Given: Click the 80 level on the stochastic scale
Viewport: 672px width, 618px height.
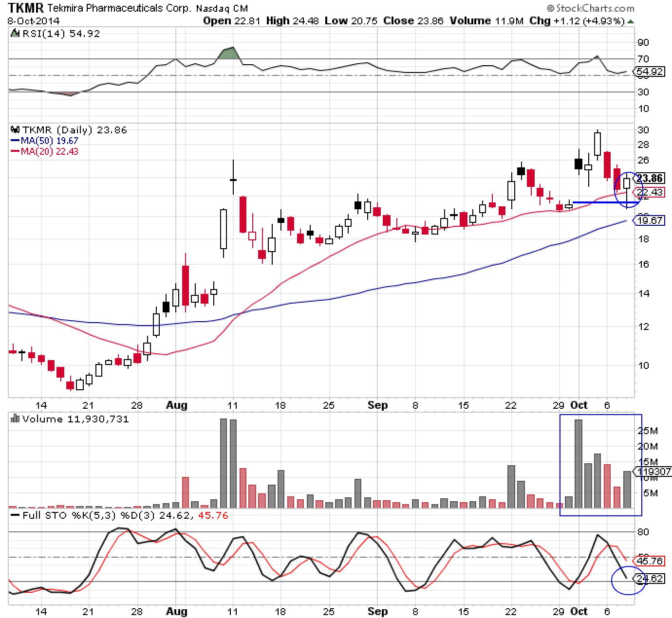Looking at the screenshot, I should pyautogui.click(x=643, y=532).
